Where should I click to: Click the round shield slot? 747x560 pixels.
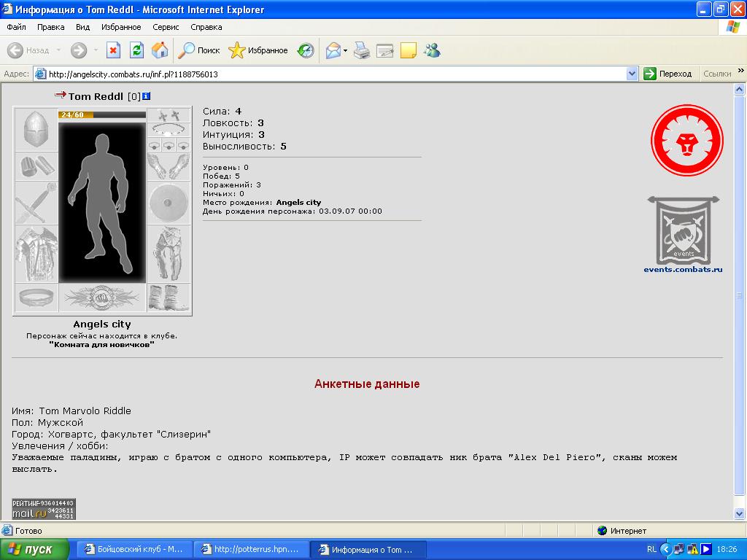[169, 203]
